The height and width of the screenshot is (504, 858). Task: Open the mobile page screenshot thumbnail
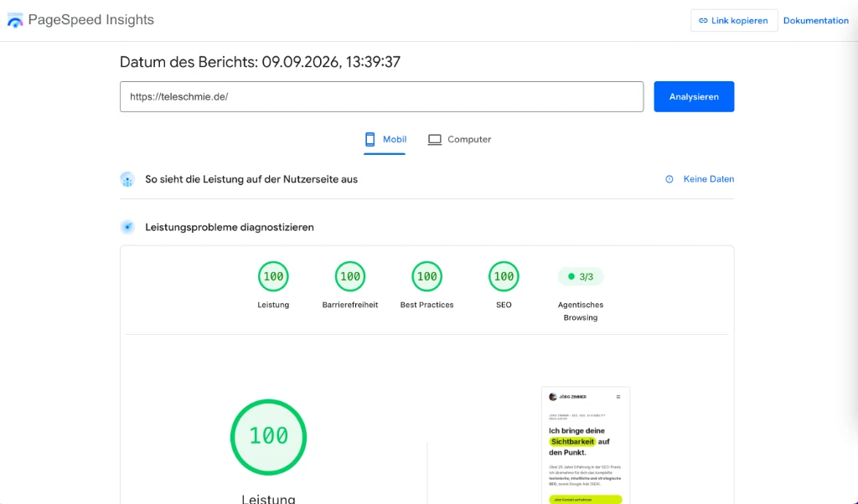pos(586,445)
